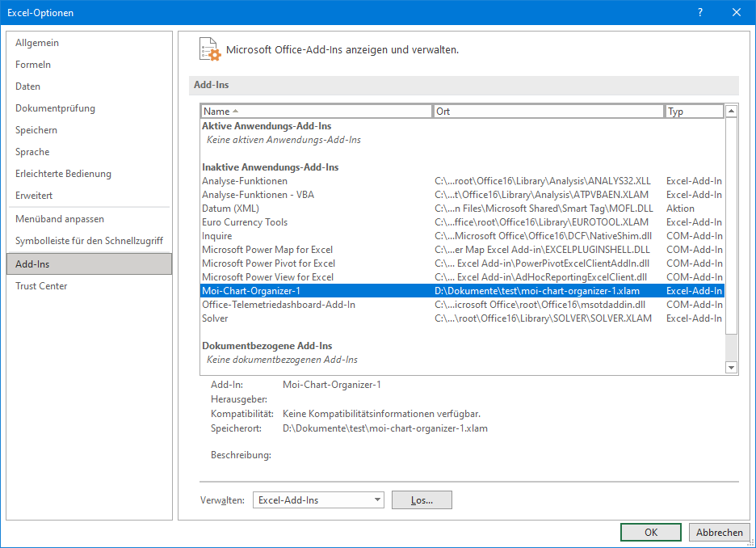Sort add-ins by Typ column header
The image size is (756, 548).
695,112
